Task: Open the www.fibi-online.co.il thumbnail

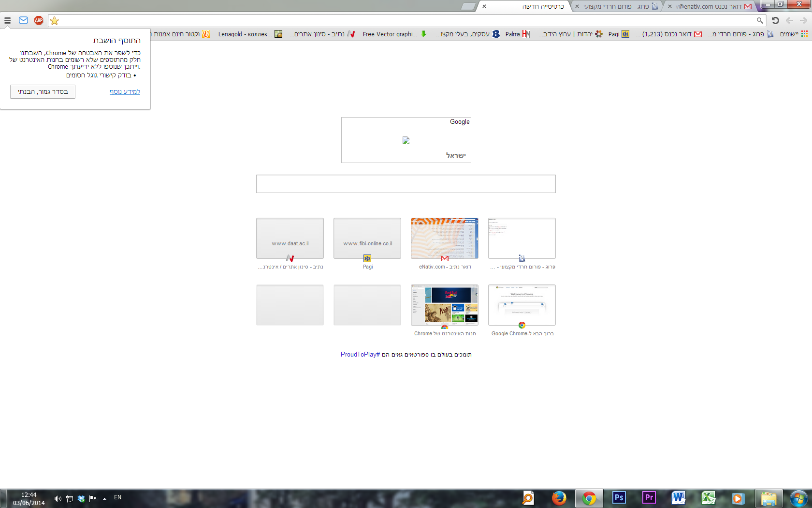Action: point(367,239)
